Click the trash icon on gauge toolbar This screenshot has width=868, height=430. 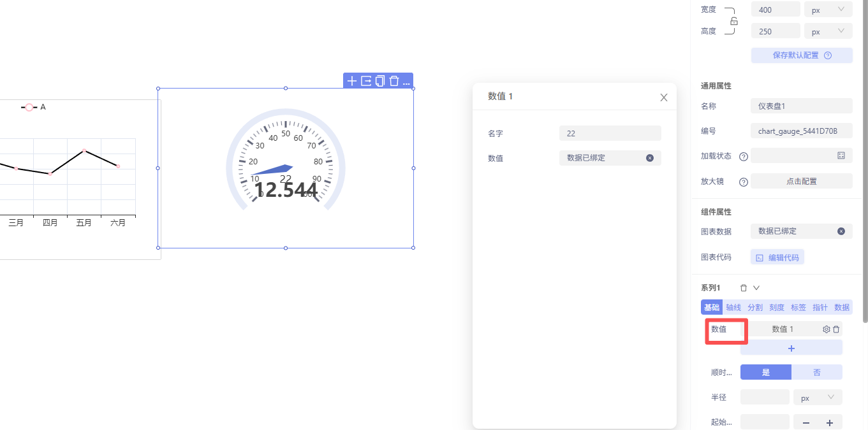(394, 81)
